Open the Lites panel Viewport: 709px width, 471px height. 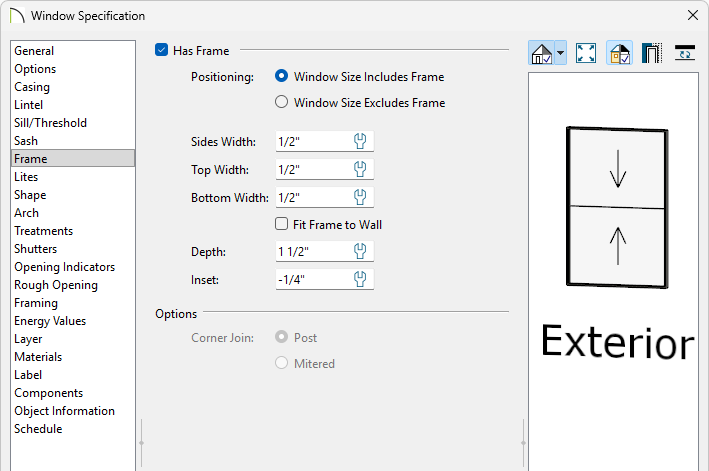(x=73, y=177)
